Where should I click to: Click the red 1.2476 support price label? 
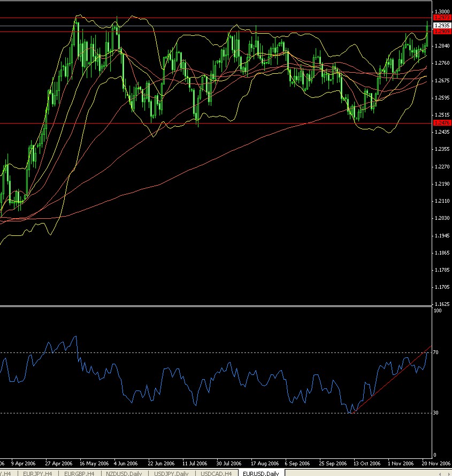pyautogui.click(x=442, y=123)
